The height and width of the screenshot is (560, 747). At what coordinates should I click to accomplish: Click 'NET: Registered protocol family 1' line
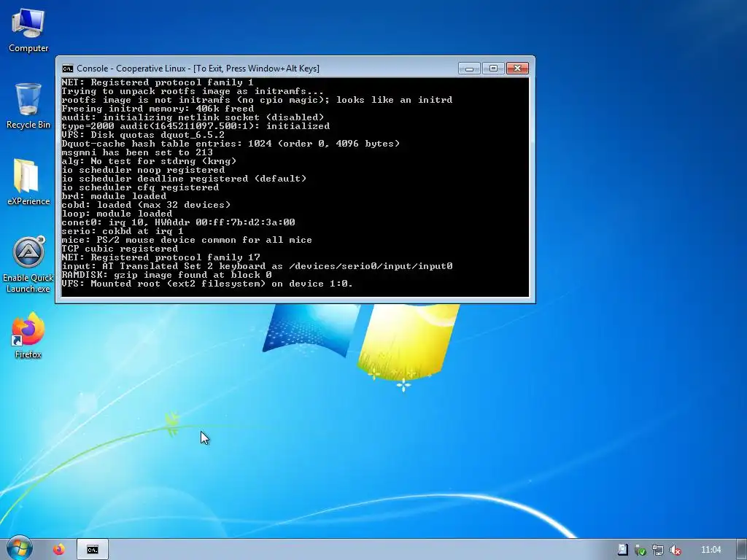click(158, 82)
